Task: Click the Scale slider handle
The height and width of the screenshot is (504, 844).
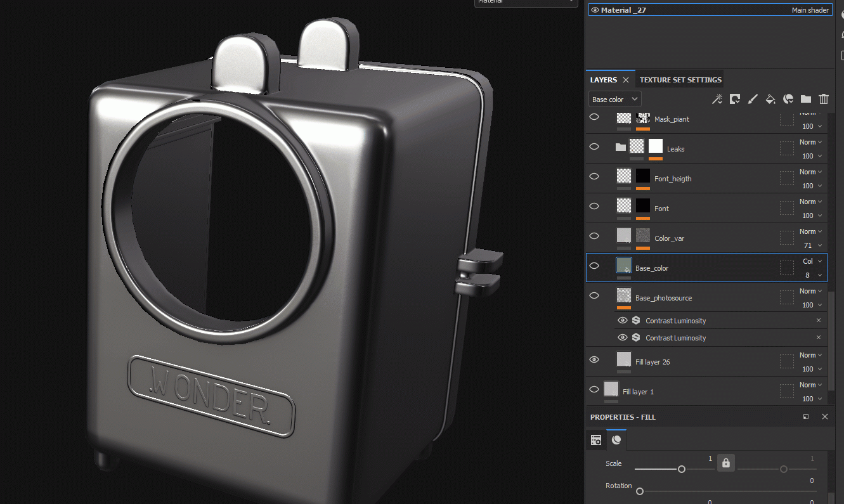Action: point(682,469)
